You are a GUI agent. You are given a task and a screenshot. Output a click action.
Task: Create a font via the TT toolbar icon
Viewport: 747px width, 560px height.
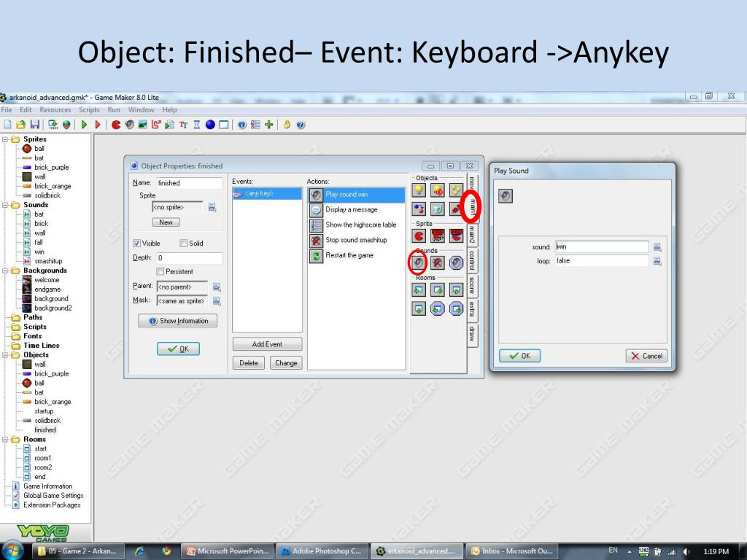(x=183, y=125)
